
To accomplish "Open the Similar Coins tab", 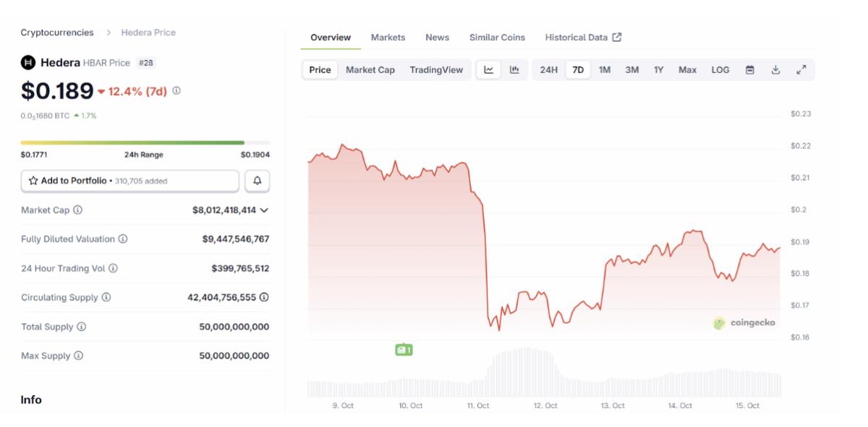I will 497,38.
